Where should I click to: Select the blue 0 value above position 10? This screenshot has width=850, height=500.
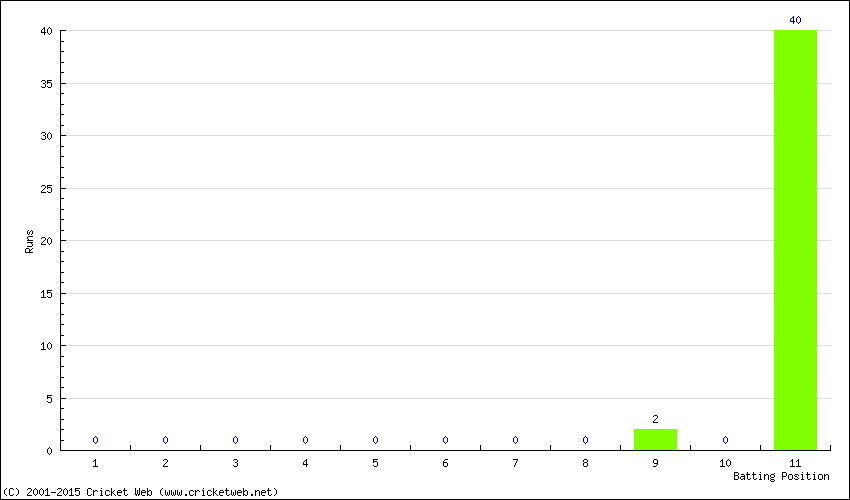(x=725, y=440)
